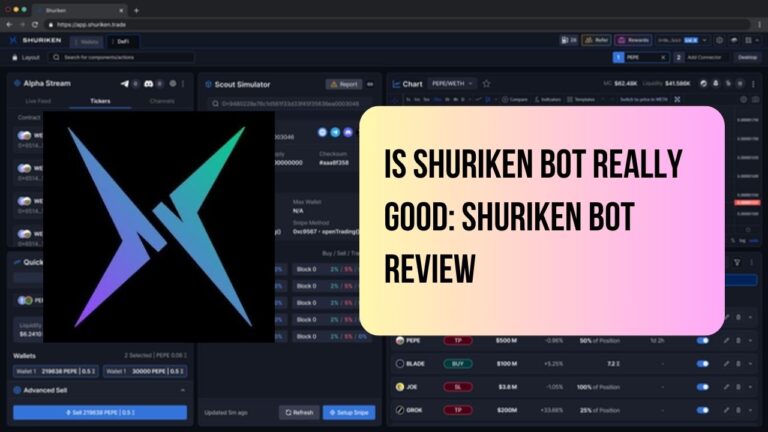The width and height of the screenshot is (768, 432).
Task: Open the Chart panel three-dot menu
Action: 753,84
